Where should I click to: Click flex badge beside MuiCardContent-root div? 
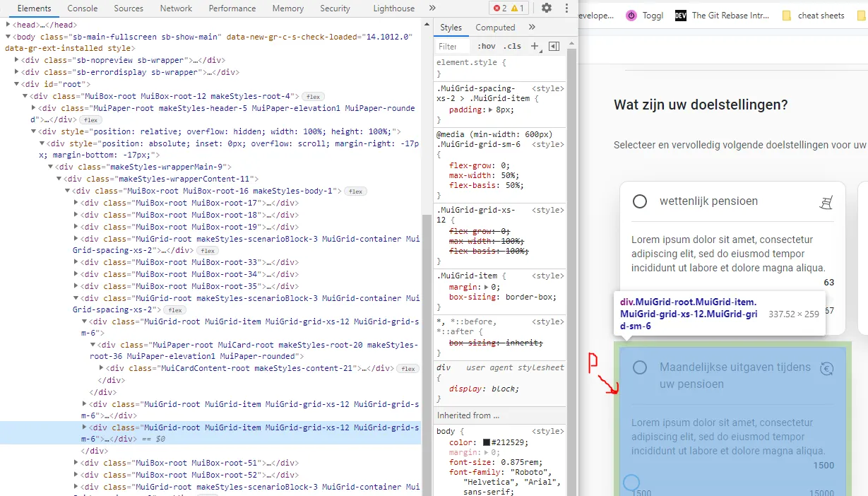pyautogui.click(x=407, y=369)
